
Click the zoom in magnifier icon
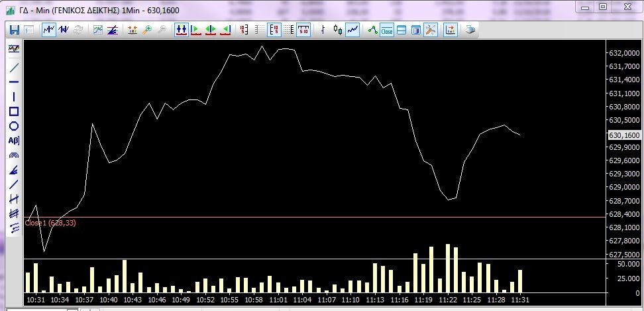(x=147, y=30)
